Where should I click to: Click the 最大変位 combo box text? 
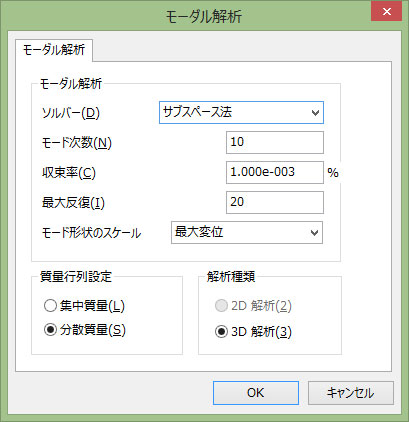(x=199, y=232)
